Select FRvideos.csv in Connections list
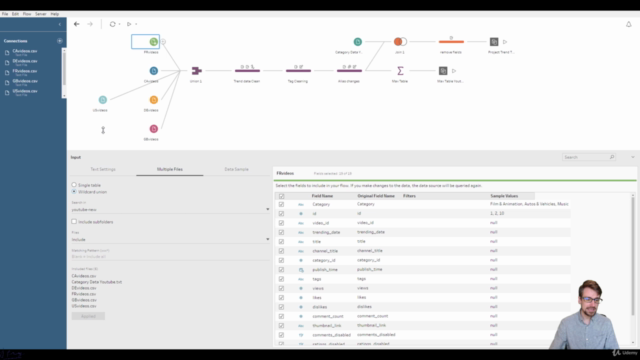This screenshot has height=360, width=640. pyautogui.click(x=25, y=72)
